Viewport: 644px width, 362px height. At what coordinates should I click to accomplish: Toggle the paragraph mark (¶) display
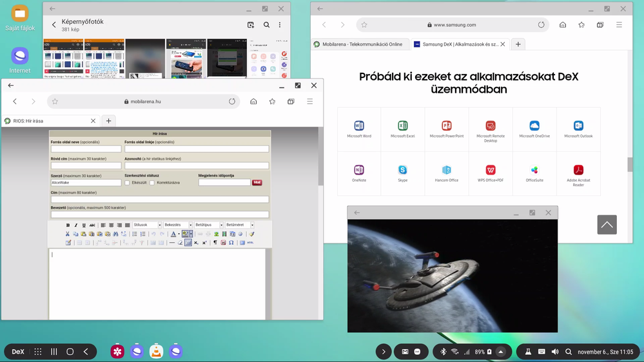click(x=215, y=243)
